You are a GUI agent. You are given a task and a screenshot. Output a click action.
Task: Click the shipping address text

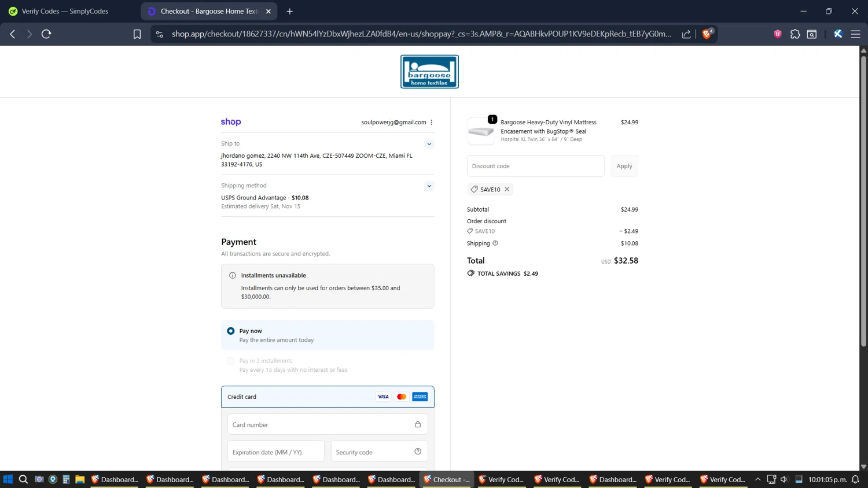click(x=317, y=160)
